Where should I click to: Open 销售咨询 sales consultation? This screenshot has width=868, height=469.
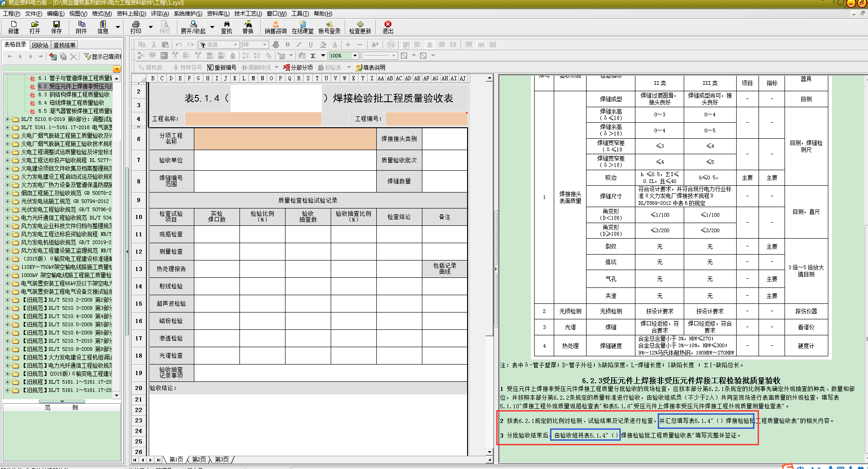[275, 27]
